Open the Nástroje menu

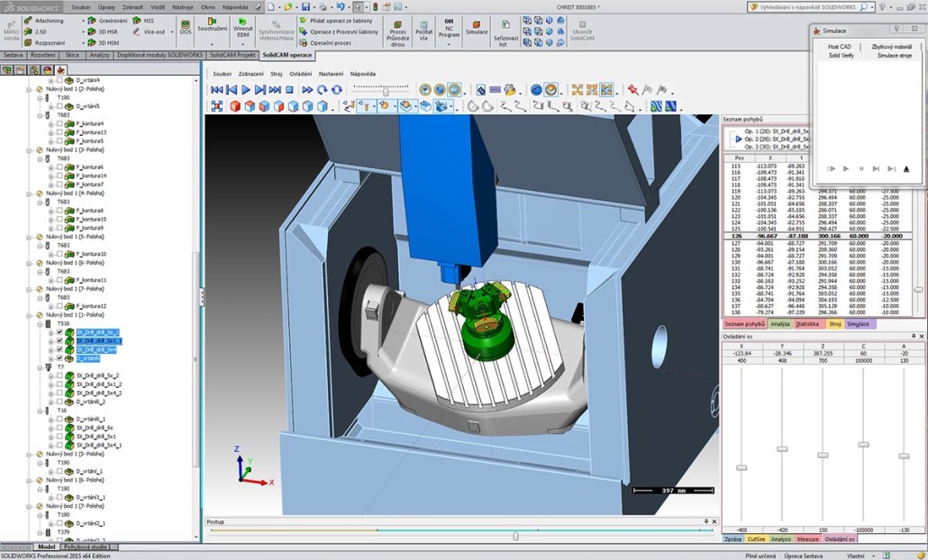click(182, 7)
